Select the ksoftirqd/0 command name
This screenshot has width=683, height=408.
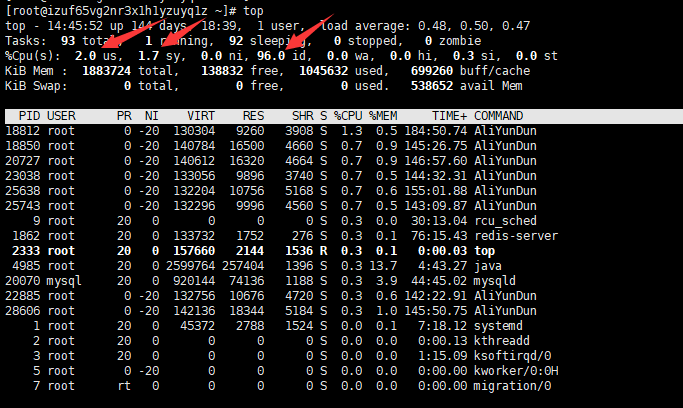click(x=512, y=356)
